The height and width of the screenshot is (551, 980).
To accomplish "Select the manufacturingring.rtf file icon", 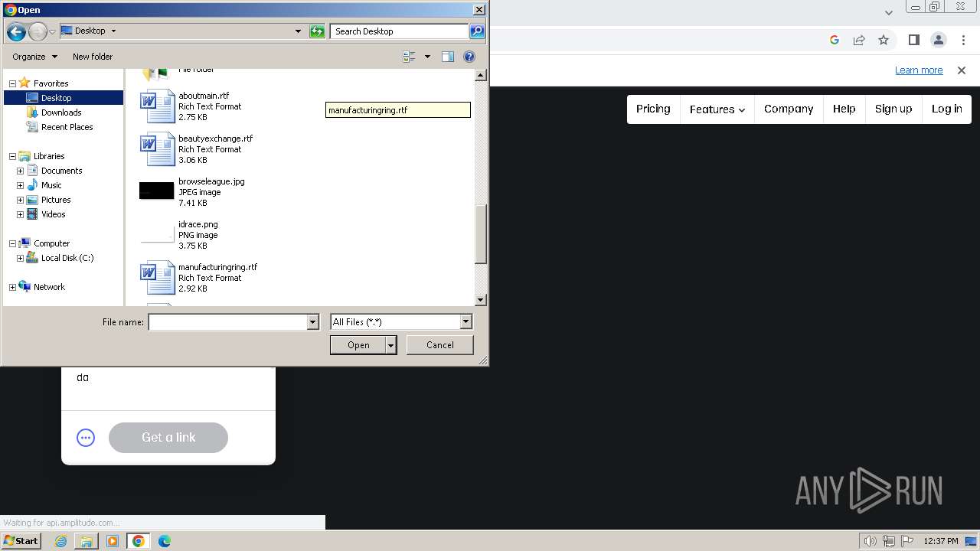I will (158, 278).
